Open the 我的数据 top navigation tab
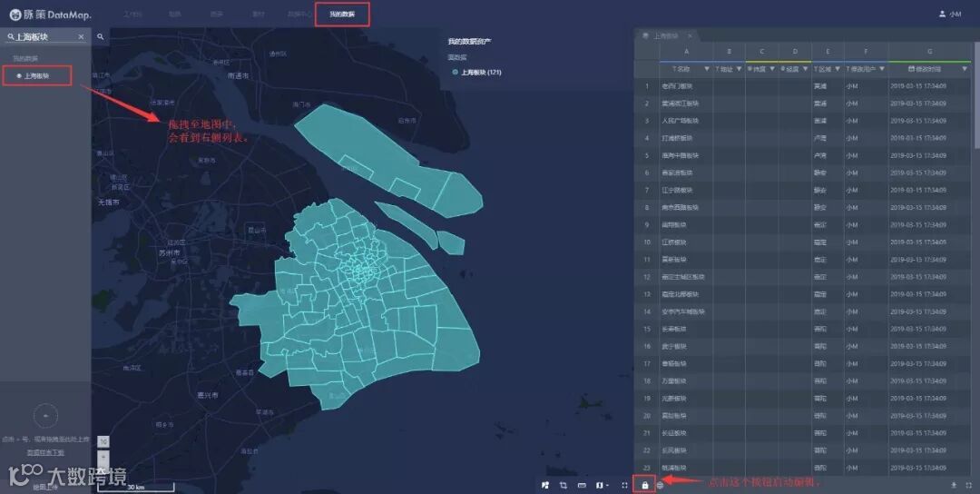This screenshot has width=980, height=494. (x=342, y=14)
